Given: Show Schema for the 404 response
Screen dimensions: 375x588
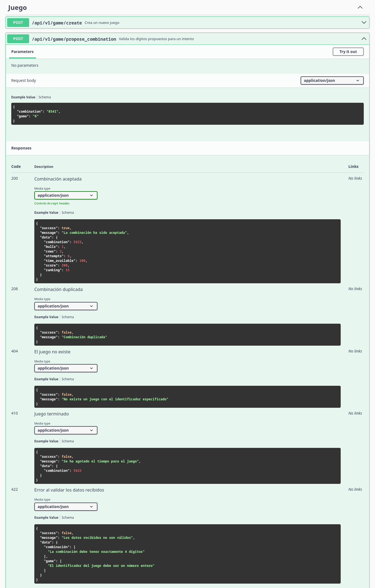Looking at the screenshot, I should click(x=68, y=379).
